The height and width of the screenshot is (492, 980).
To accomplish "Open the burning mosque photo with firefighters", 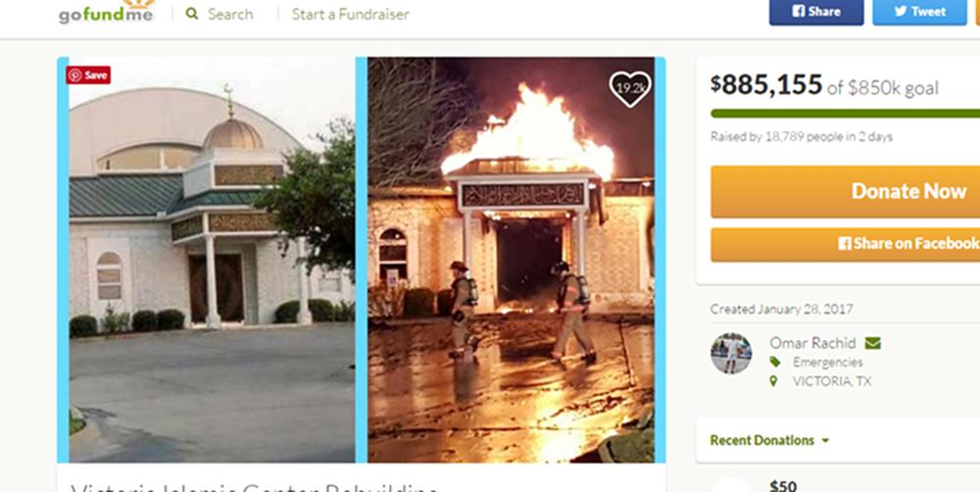I will pyautogui.click(x=511, y=260).
